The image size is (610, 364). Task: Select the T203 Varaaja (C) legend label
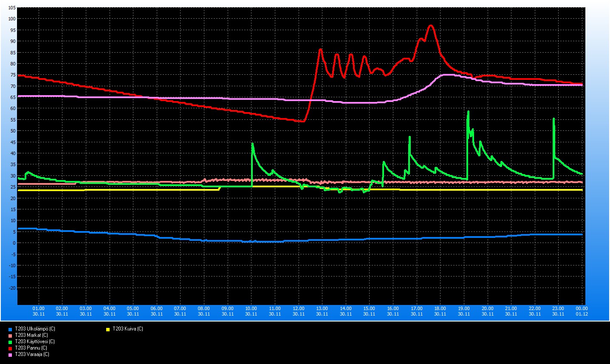(x=32, y=354)
